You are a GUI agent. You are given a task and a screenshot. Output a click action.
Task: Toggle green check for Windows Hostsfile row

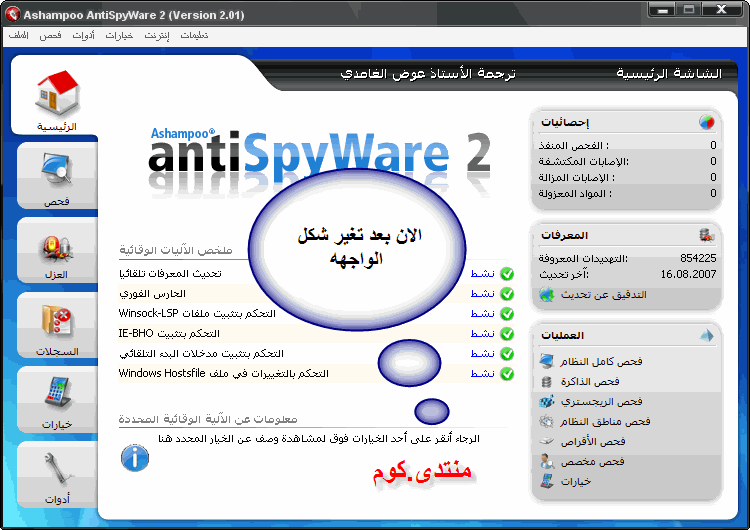click(507, 374)
